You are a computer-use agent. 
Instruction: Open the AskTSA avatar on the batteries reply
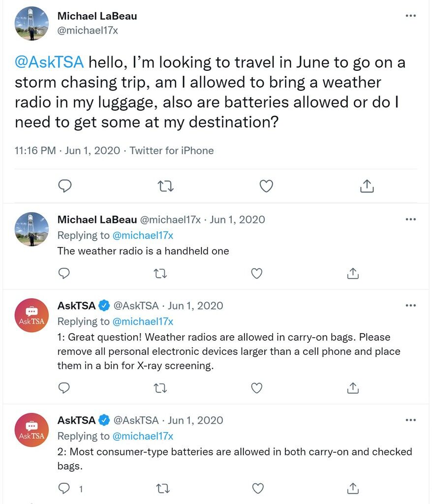[x=32, y=430]
